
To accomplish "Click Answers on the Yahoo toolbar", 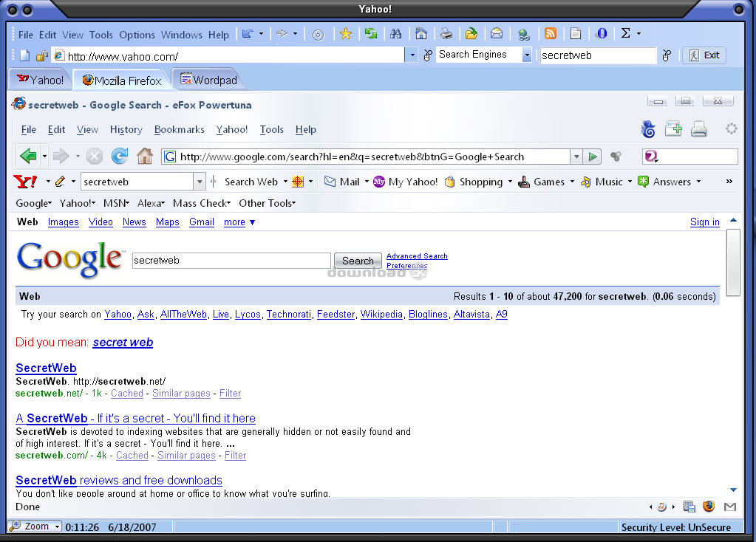I will click(x=667, y=182).
